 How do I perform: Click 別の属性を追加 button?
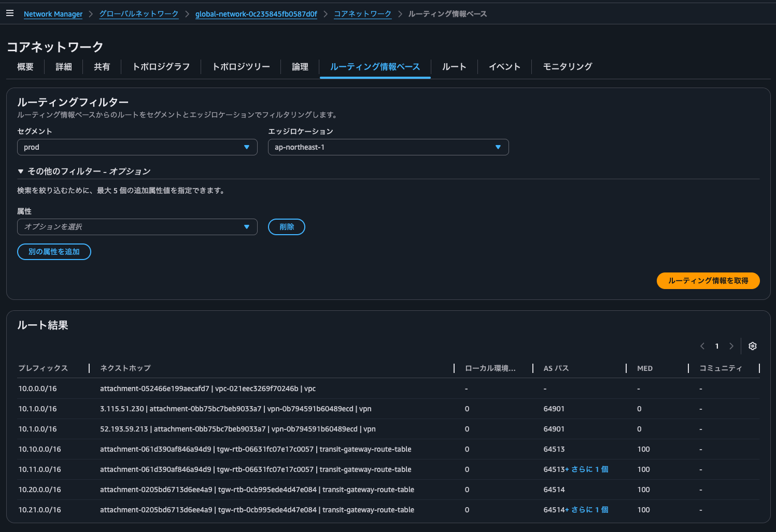(x=54, y=252)
